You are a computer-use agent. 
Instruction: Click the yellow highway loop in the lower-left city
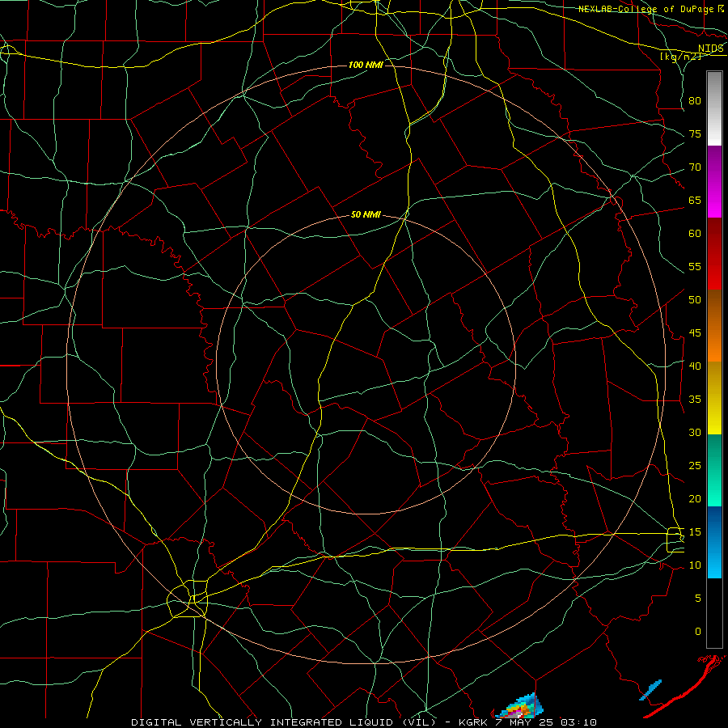tap(188, 599)
